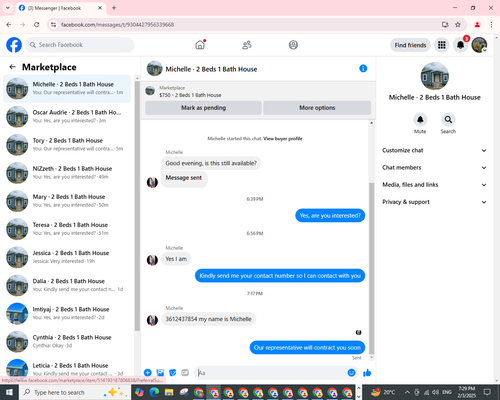500x400 pixels.
Task: Open the Oscar Audrie conversation
Action: point(67,116)
